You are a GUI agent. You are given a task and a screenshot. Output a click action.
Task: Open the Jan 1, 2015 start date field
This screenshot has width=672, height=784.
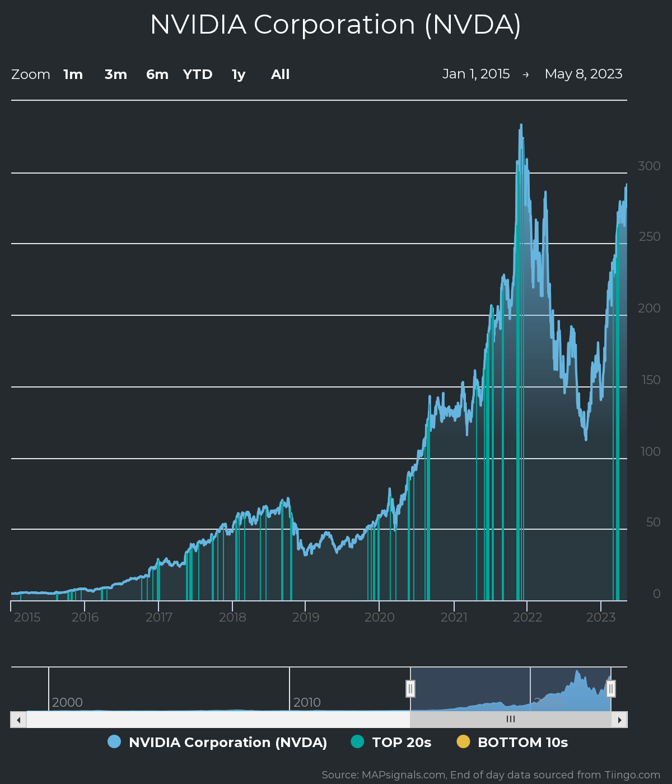tap(477, 74)
